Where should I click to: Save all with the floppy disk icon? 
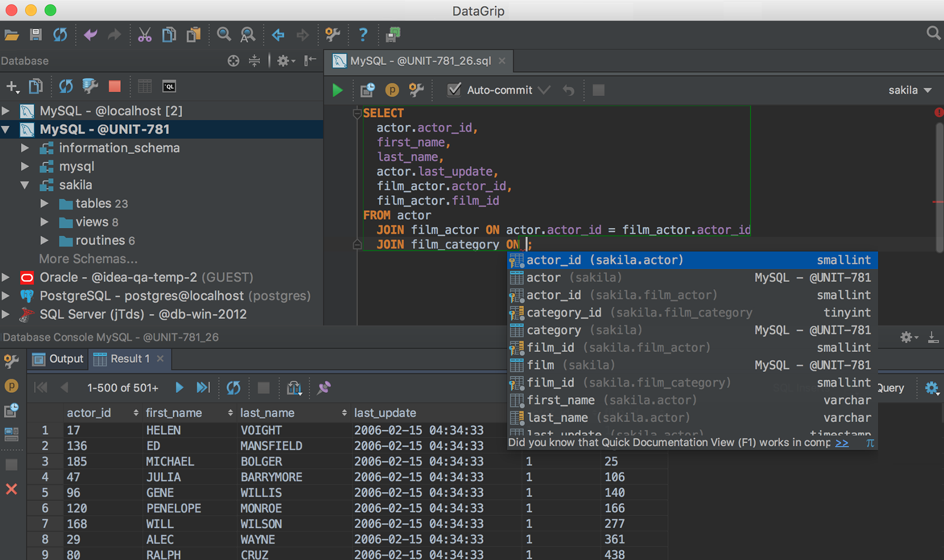pyautogui.click(x=36, y=35)
